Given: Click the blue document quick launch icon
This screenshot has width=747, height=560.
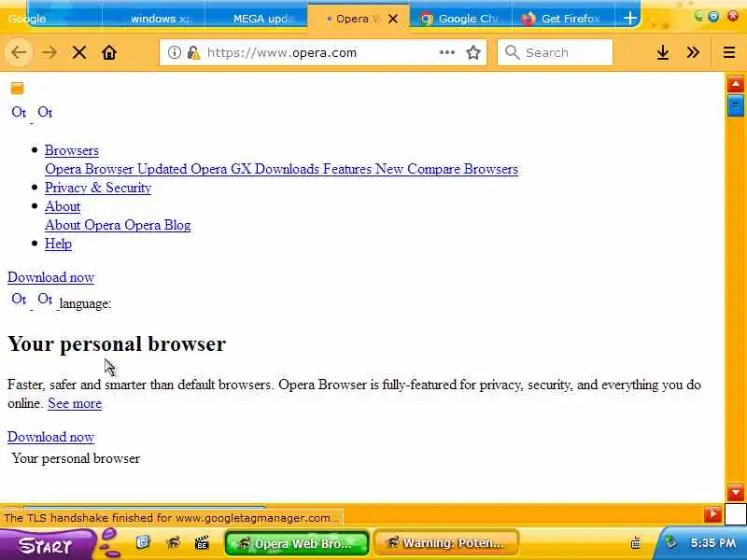Looking at the screenshot, I should click(143, 542).
